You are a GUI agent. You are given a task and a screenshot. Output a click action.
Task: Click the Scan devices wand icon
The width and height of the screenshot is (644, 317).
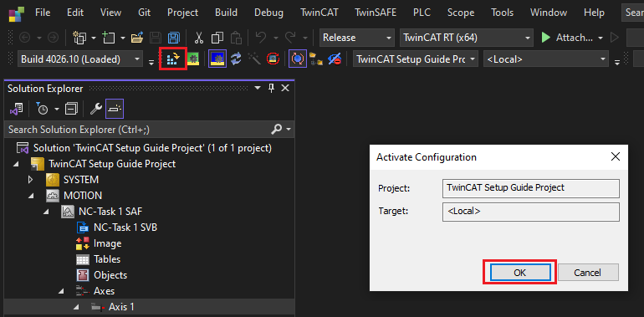coord(254,59)
